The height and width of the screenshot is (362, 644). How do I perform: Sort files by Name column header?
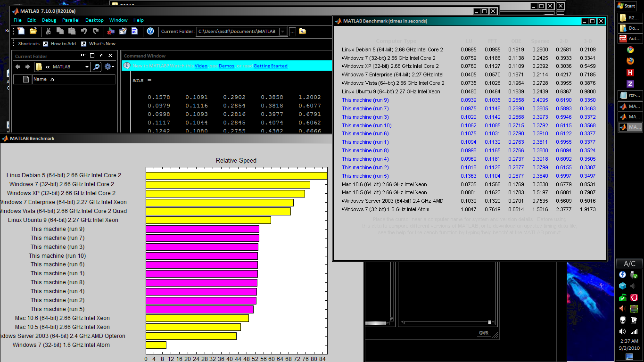74,79
